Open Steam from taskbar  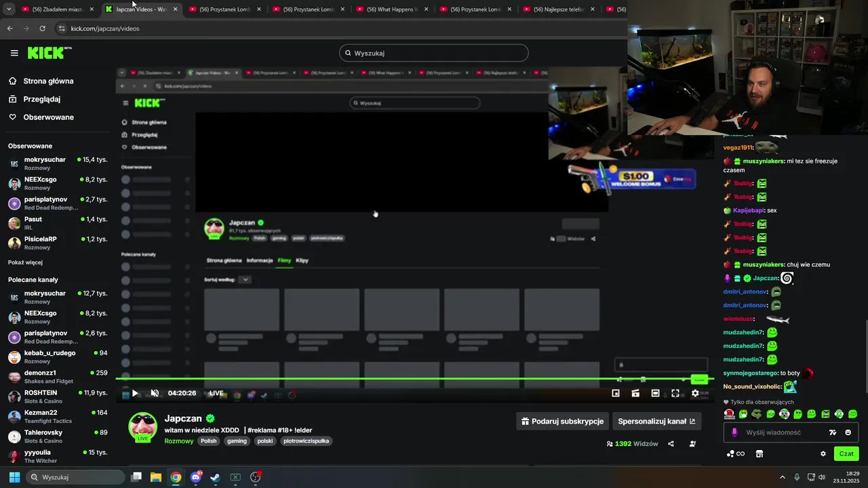(215, 477)
